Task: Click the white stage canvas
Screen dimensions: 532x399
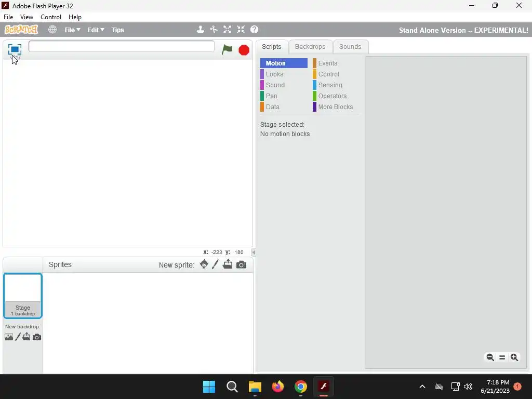Action: pos(128,153)
